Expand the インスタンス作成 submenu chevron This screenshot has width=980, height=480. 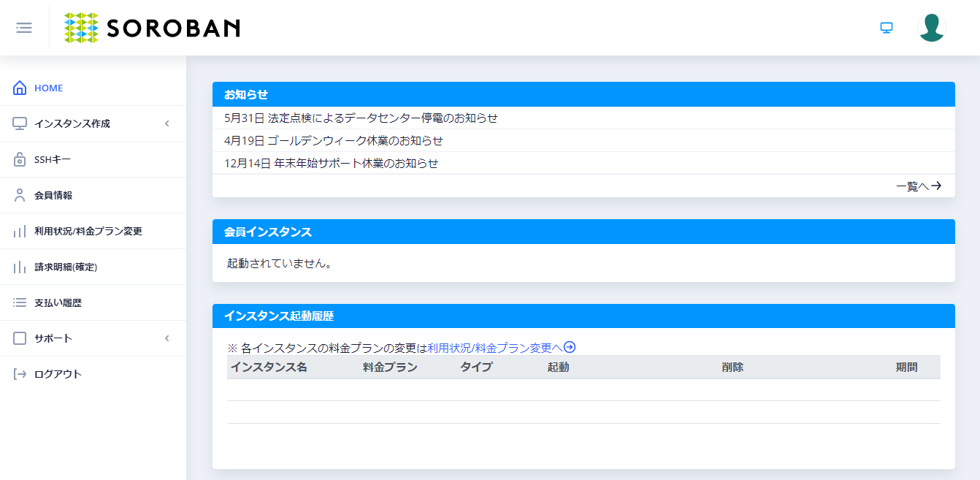(166, 123)
